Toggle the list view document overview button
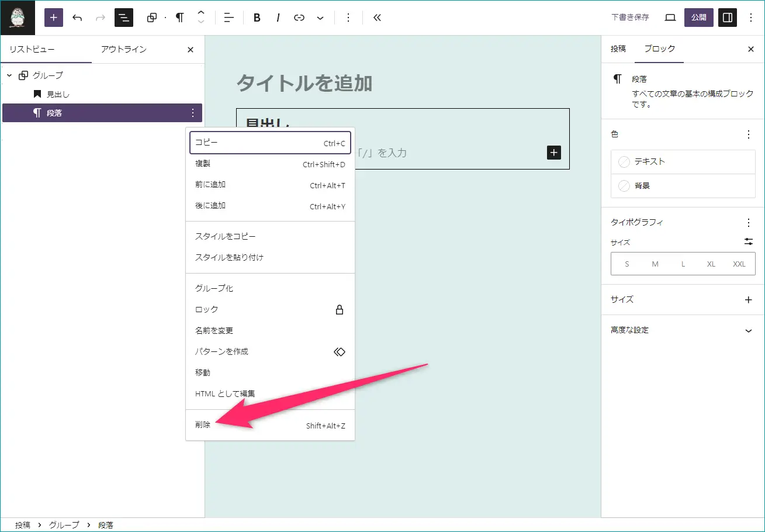 [124, 18]
